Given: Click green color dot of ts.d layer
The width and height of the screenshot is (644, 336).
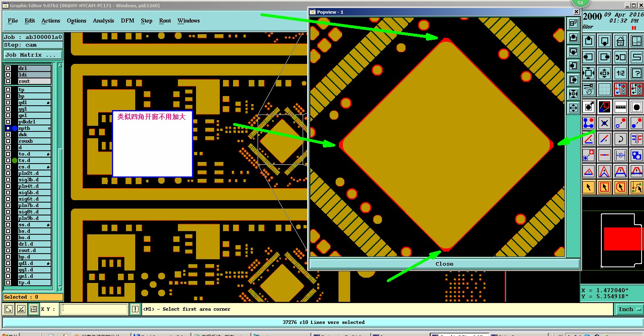Looking at the screenshot, I should click(x=14, y=160).
